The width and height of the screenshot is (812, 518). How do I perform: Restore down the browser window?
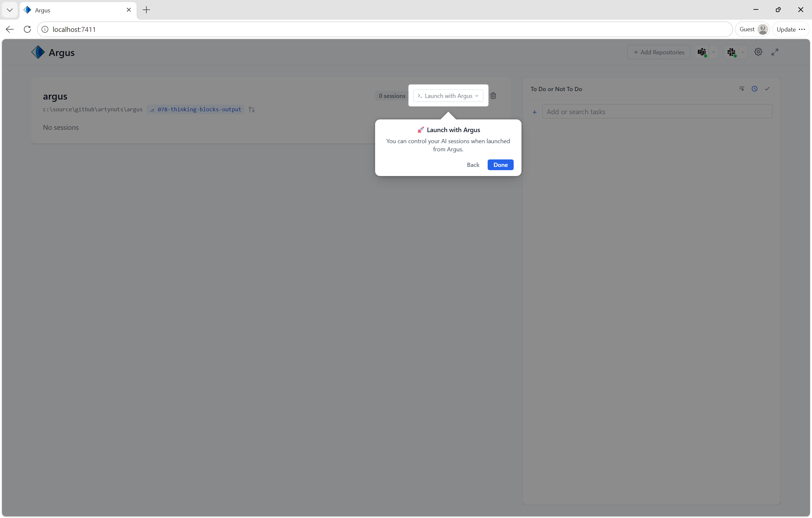tap(778, 10)
